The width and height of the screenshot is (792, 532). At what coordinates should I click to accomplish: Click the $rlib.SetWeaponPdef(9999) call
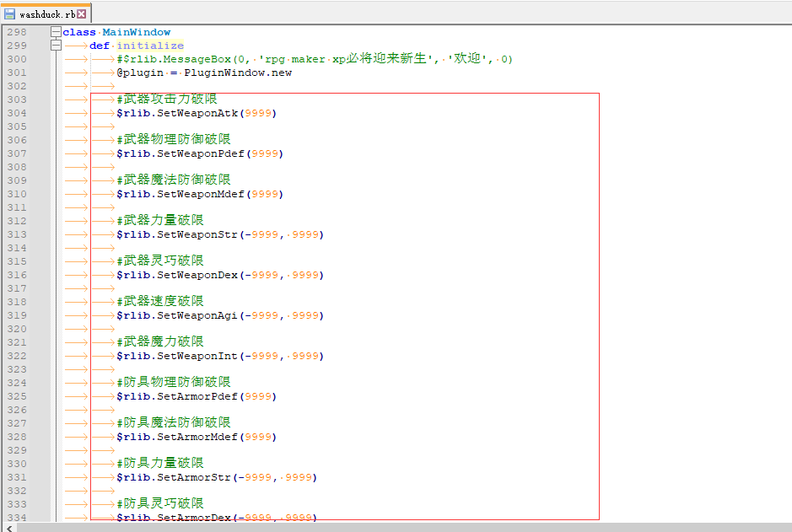click(x=200, y=153)
